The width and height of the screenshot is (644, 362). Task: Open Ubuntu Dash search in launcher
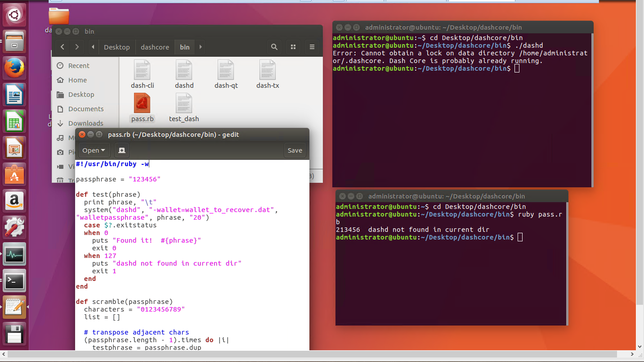tap(15, 15)
